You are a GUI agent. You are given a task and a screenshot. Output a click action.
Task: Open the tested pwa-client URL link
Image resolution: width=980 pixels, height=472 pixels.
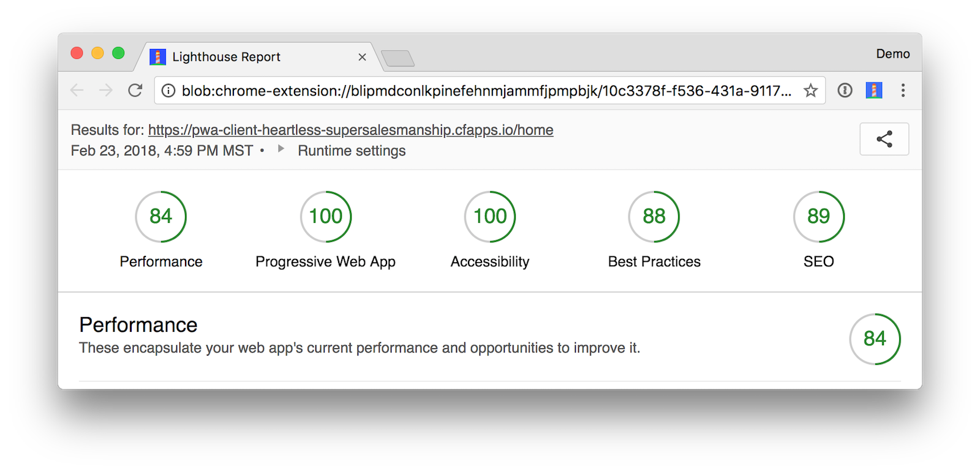(350, 130)
